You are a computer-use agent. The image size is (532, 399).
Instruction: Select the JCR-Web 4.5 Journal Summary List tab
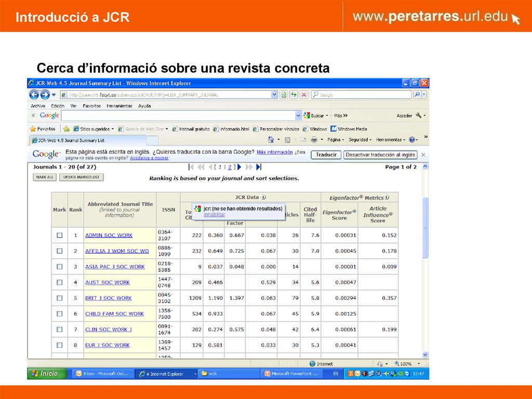(88, 140)
